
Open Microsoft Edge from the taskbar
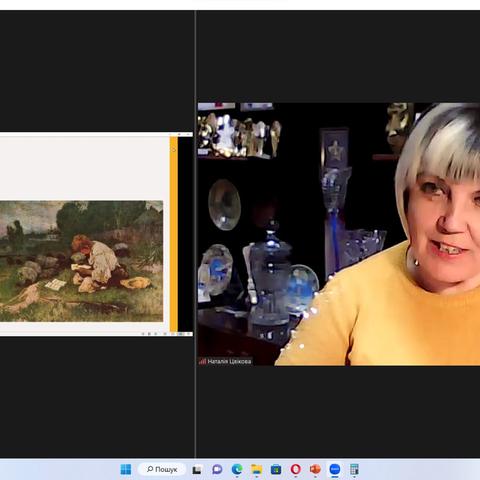pos(237,469)
